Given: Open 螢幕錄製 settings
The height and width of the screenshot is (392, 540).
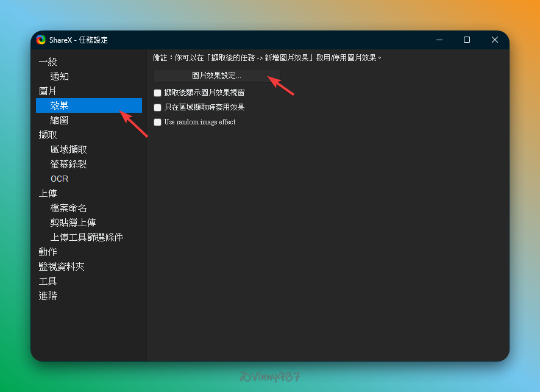Looking at the screenshot, I should [68, 164].
